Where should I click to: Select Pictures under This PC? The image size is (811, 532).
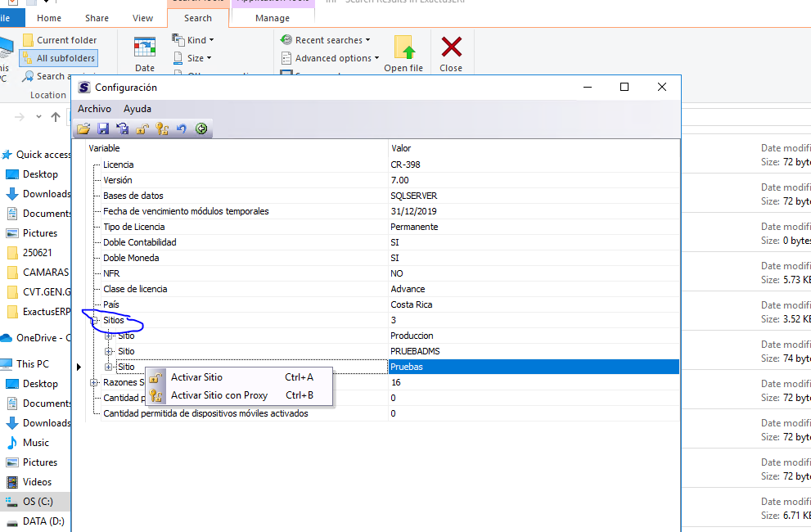(32, 462)
